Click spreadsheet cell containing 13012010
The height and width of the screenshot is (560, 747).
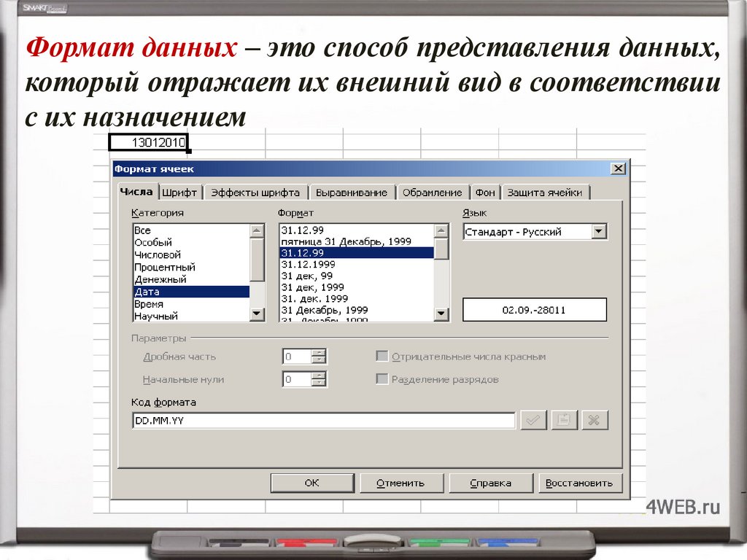pyautogui.click(x=149, y=142)
